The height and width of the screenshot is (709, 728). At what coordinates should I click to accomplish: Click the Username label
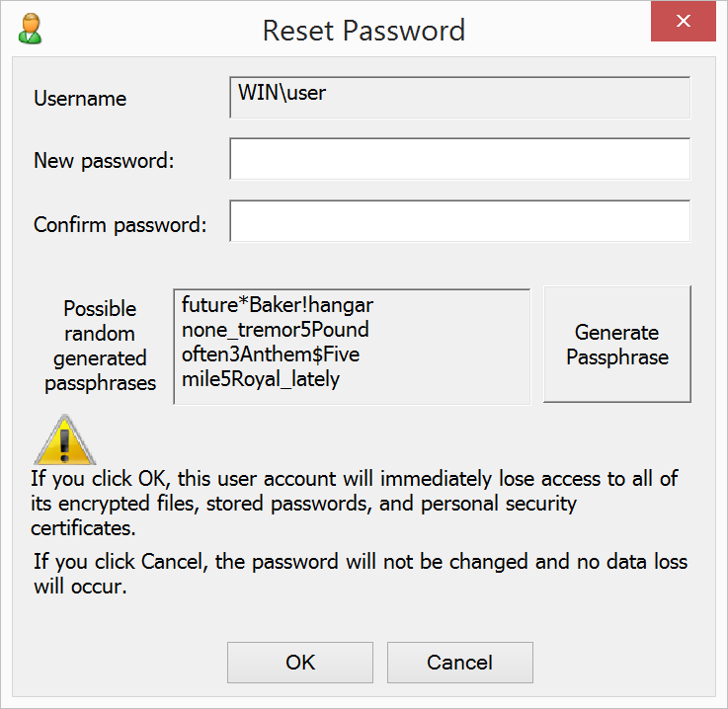pyautogui.click(x=80, y=99)
